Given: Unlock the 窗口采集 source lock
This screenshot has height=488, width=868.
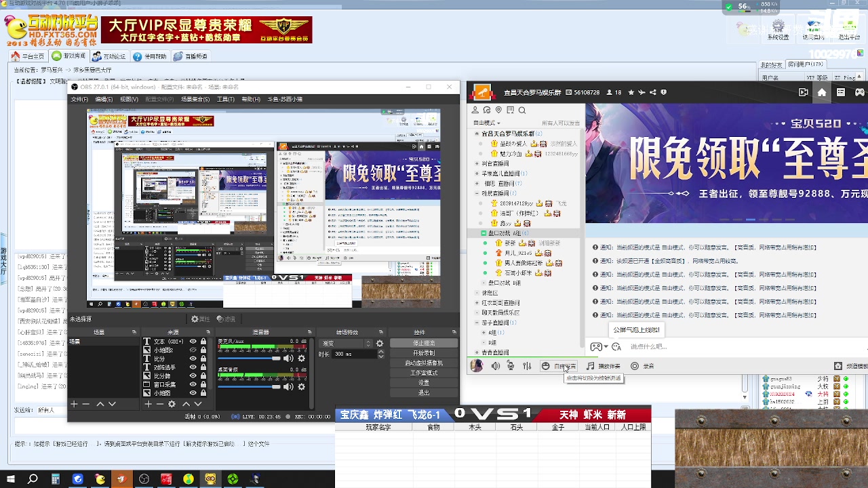Looking at the screenshot, I should [203, 384].
